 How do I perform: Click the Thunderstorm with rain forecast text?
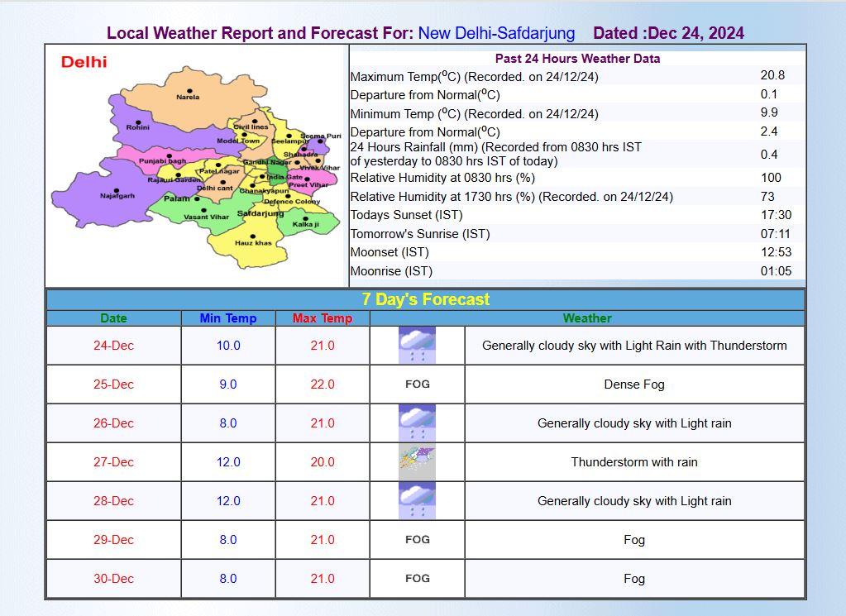coord(634,461)
